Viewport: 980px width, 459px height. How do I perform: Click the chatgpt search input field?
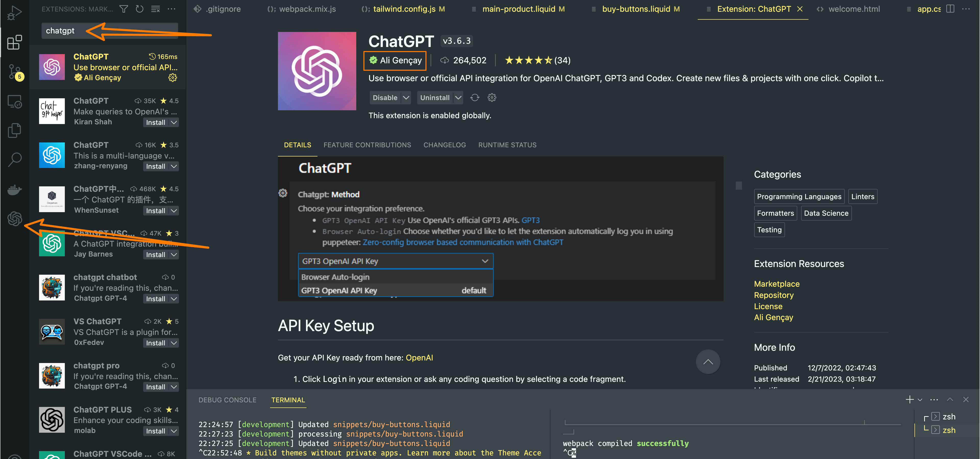pyautogui.click(x=109, y=31)
